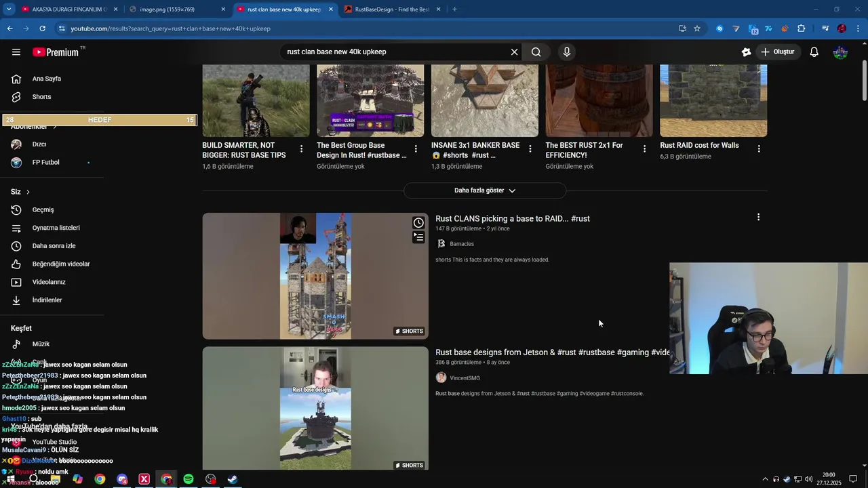Open the Chrome extensions puzzle menu

[802, 28]
